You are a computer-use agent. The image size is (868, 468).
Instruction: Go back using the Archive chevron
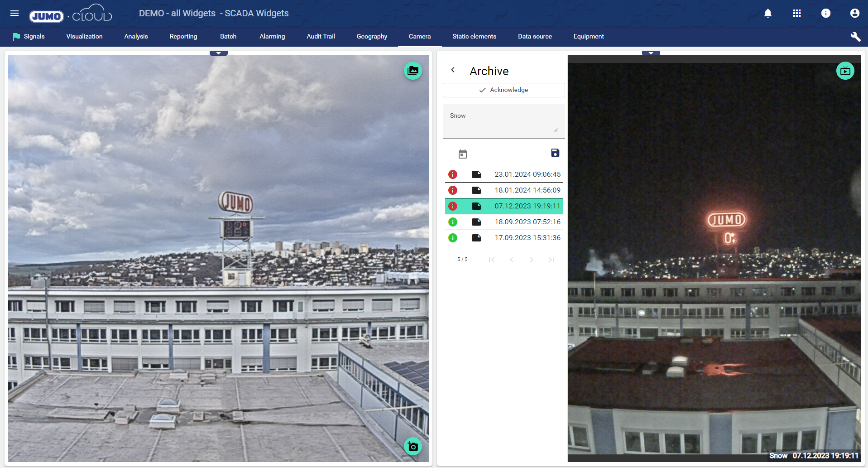[453, 70]
